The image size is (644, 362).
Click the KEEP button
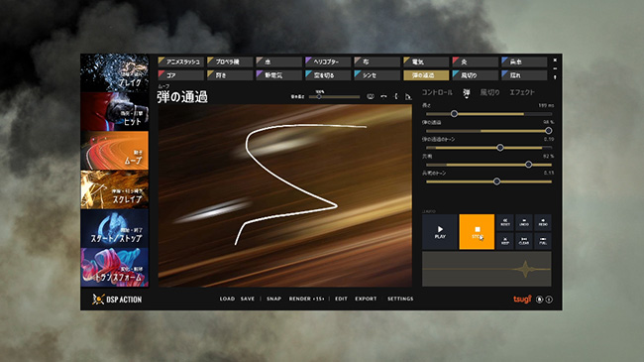click(x=505, y=241)
